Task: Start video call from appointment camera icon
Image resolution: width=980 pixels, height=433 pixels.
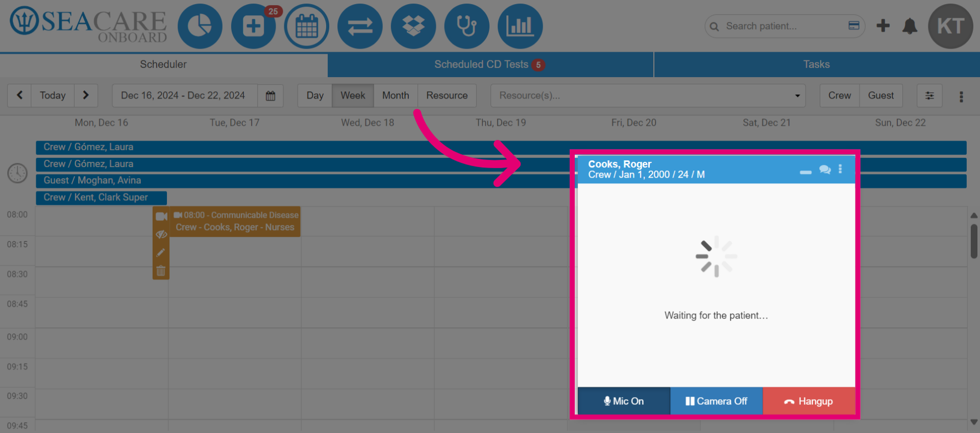Action: coord(161,216)
